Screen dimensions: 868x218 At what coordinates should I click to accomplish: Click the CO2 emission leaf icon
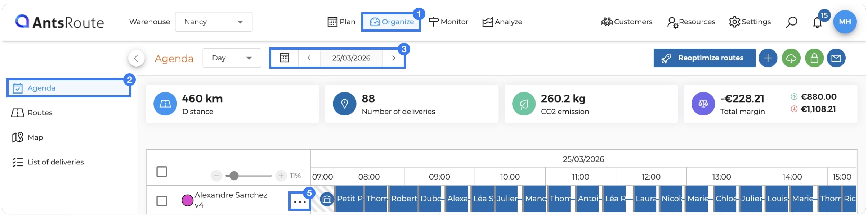[524, 104]
